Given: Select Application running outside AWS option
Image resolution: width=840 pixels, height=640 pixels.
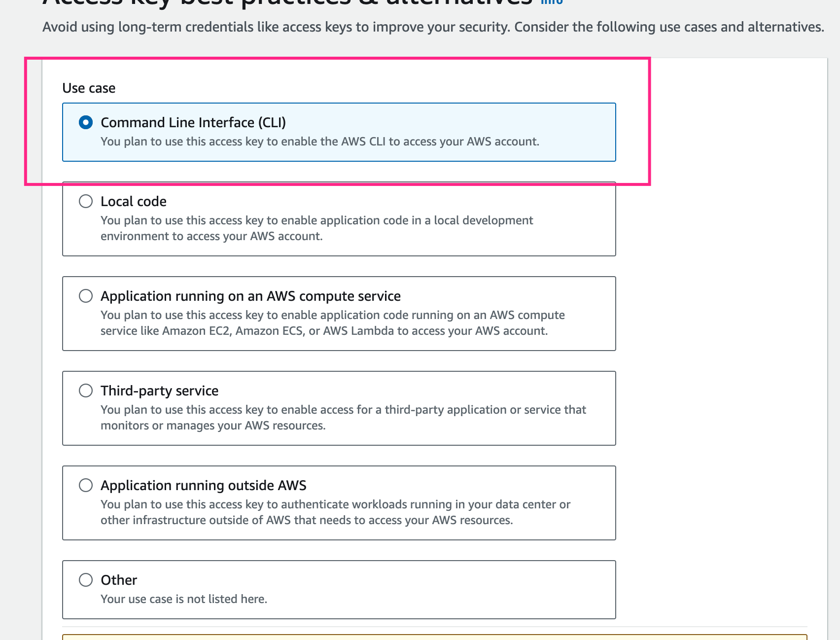Looking at the screenshot, I should (x=86, y=485).
